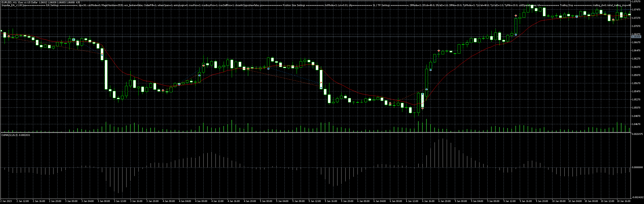Click price axis label 1.04670
The width and height of the screenshot is (644, 204).
636,124
